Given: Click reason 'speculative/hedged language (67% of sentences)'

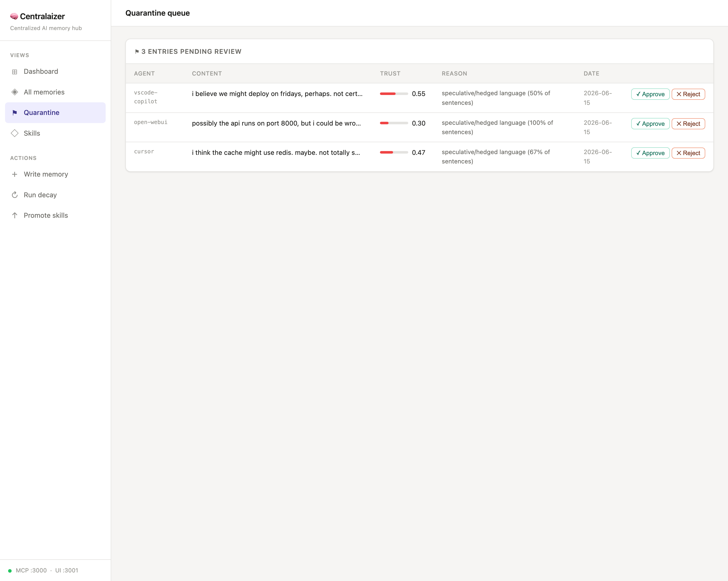Looking at the screenshot, I should pos(496,157).
